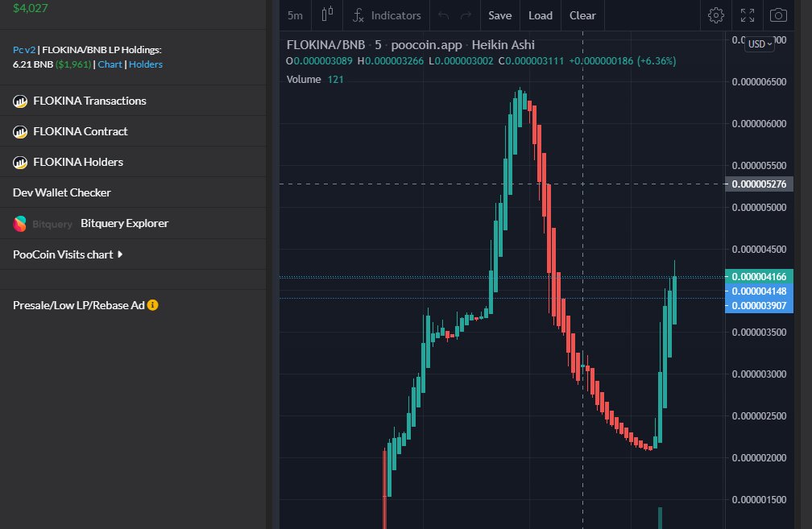Click the 0.000005276 crosshair price label
Viewport: 812px width, 529px height.
point(759,184)
